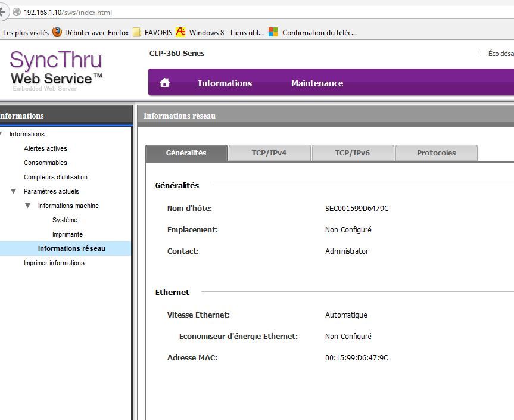Open the Maintenance menu

click(x=317, y=83)
